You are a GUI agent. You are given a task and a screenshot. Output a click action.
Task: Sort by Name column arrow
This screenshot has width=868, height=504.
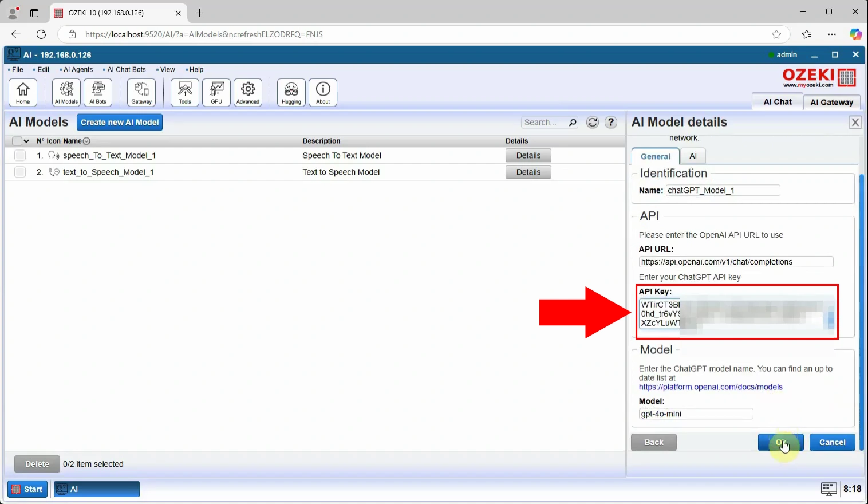coord(86,141)
